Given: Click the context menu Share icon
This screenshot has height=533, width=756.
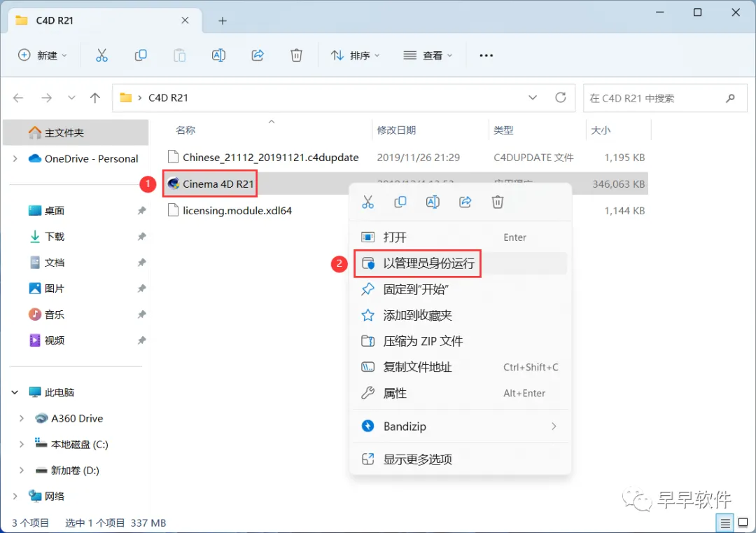Looking at the screenshot, I should [x=465, y=202].
